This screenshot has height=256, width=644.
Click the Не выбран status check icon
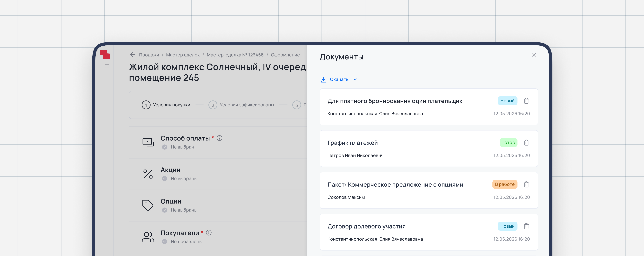coord(165,147)
